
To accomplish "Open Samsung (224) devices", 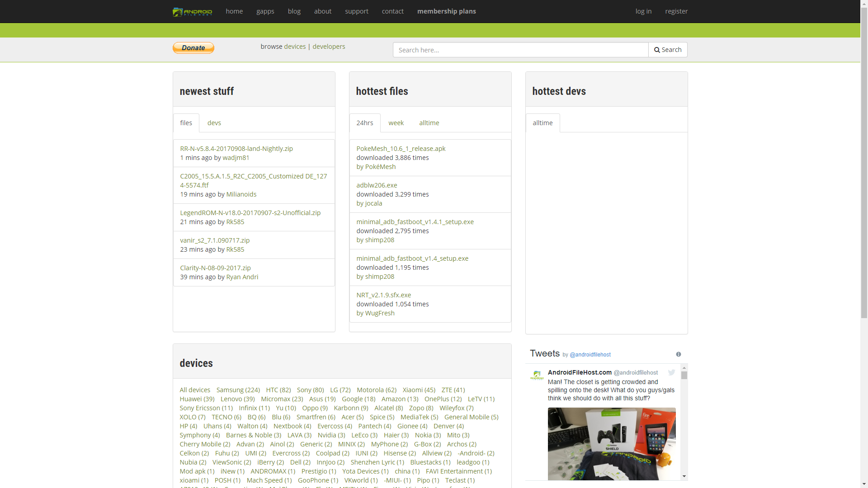I will pos(238,390).
